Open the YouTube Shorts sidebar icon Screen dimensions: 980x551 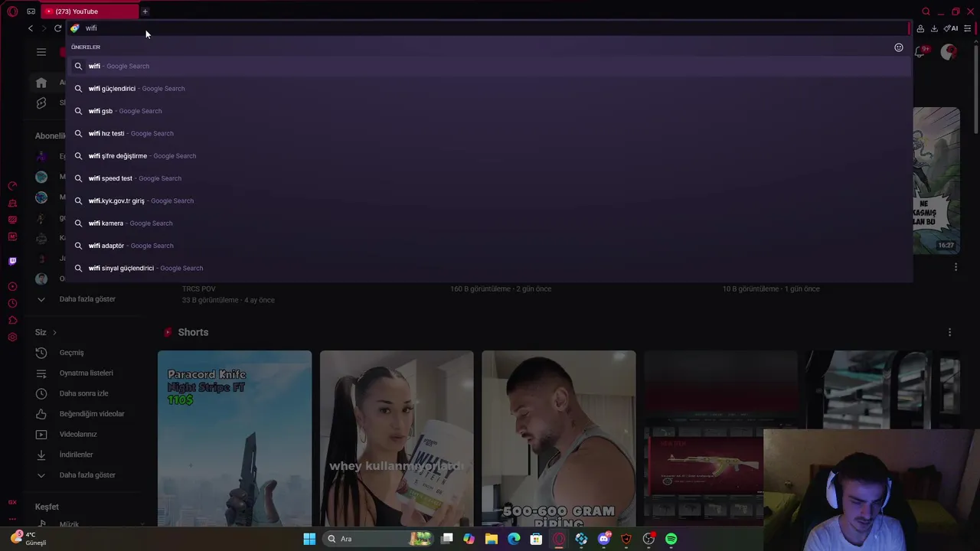click(x=41, y=103)
